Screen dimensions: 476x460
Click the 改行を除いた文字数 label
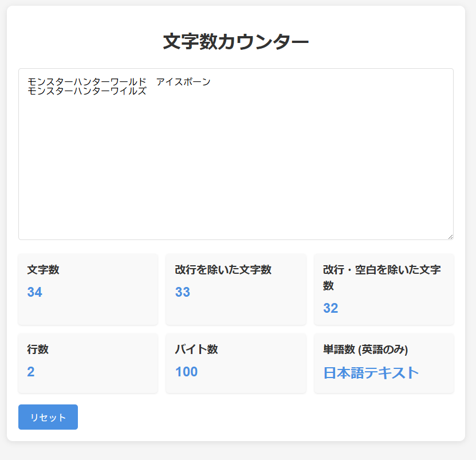(223, 270)
